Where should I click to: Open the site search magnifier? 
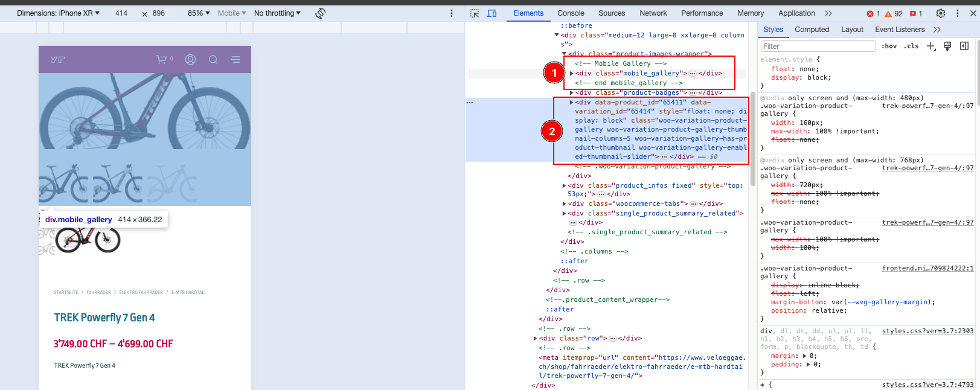coord(213,59)
